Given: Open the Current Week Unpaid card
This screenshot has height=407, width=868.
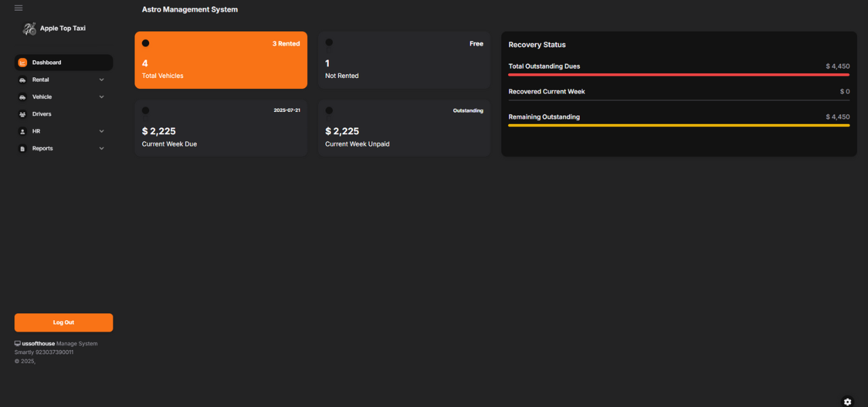Looking at the screenshot, I should pos(404,128).
